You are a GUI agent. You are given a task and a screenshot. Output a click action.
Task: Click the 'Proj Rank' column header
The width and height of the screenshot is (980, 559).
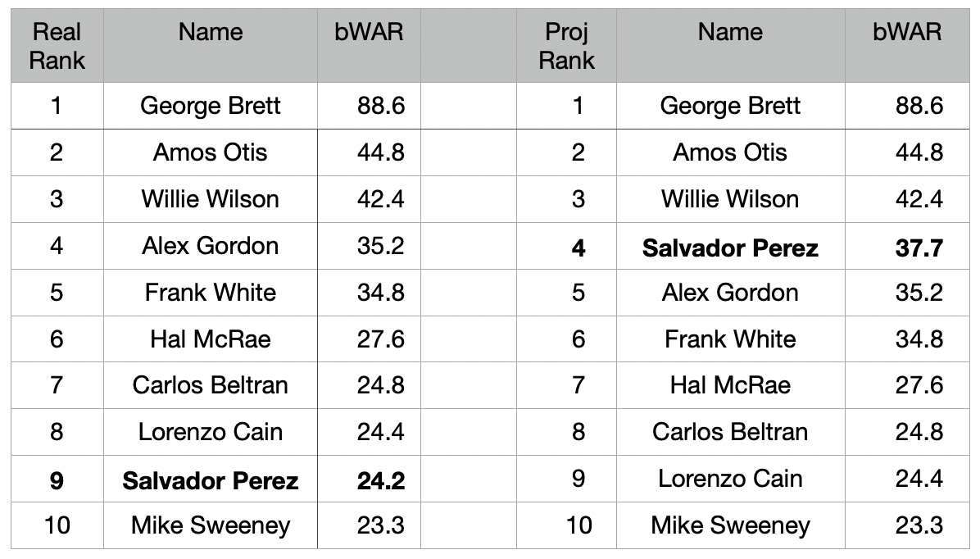click(x=566, y=46)
